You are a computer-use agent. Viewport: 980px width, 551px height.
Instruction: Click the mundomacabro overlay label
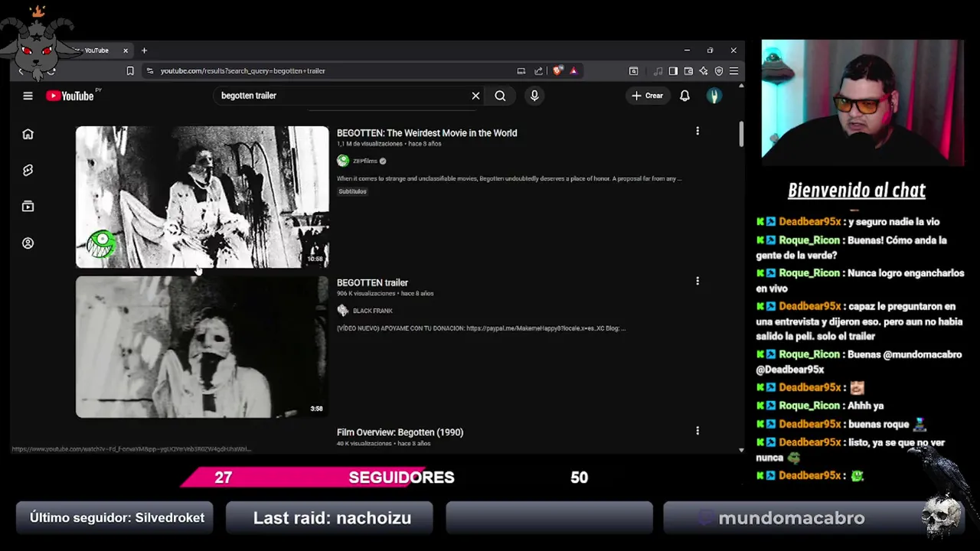(791, 518)
